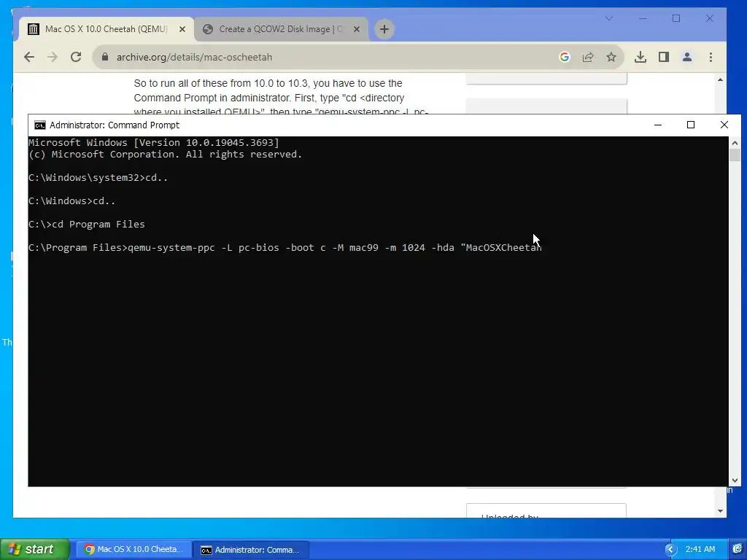
Task: Open the Windows start button
Action: click(34, 549)
